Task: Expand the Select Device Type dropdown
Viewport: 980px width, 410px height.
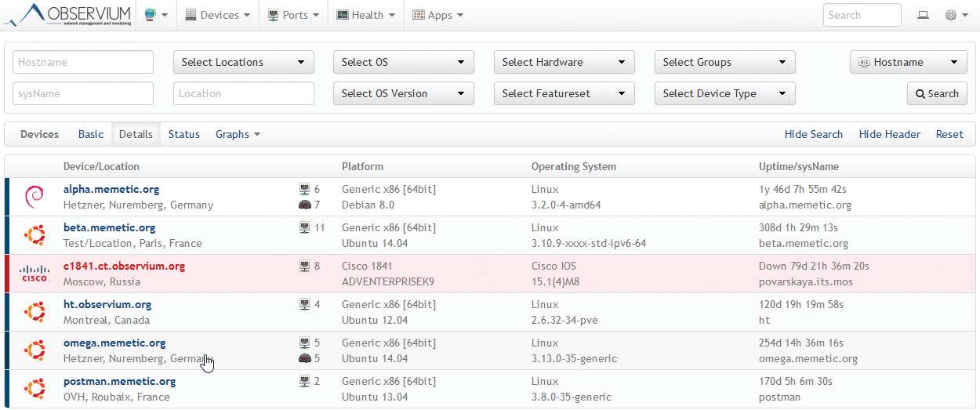Action: click(x=724, y=93)
